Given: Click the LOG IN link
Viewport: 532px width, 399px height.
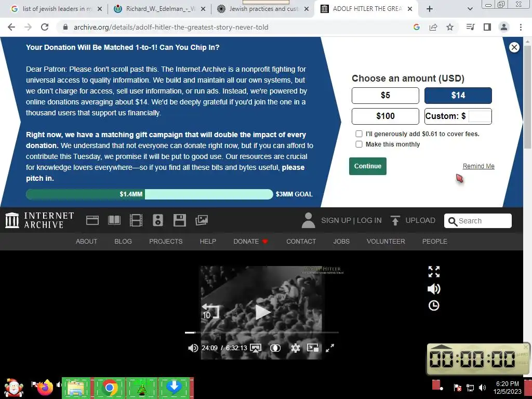Looking at the screenshot, I should click(x=369, y=220).
